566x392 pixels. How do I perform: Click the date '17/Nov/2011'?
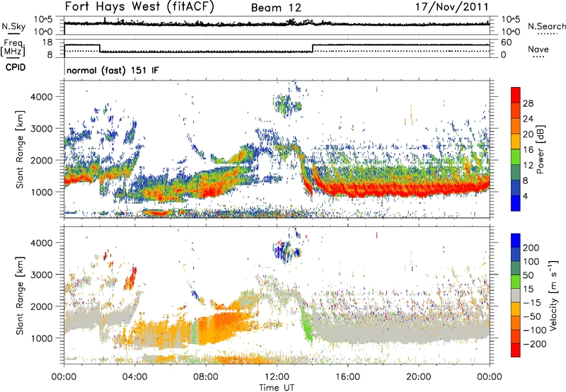point(452,7)
